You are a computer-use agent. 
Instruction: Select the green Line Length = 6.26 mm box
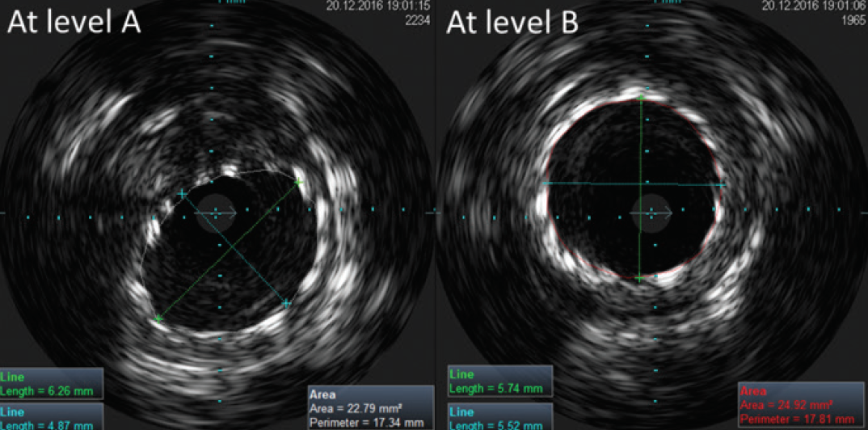(x=52, y=383)
